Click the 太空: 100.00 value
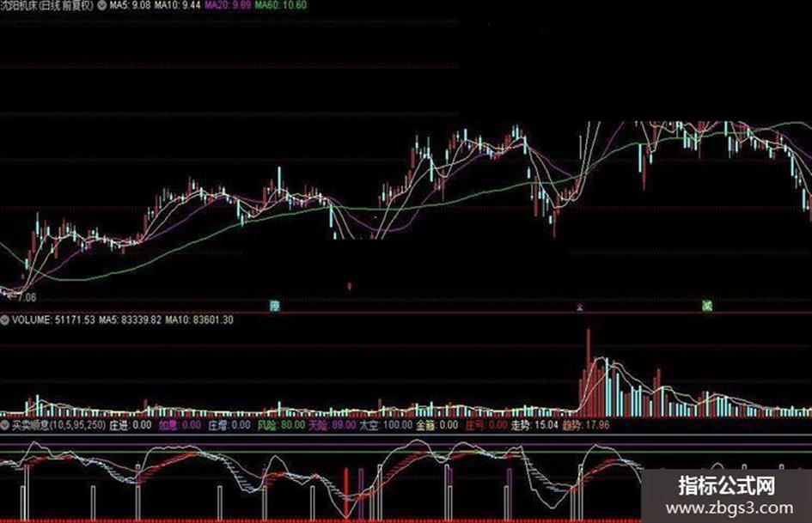 tap(386, 426)
